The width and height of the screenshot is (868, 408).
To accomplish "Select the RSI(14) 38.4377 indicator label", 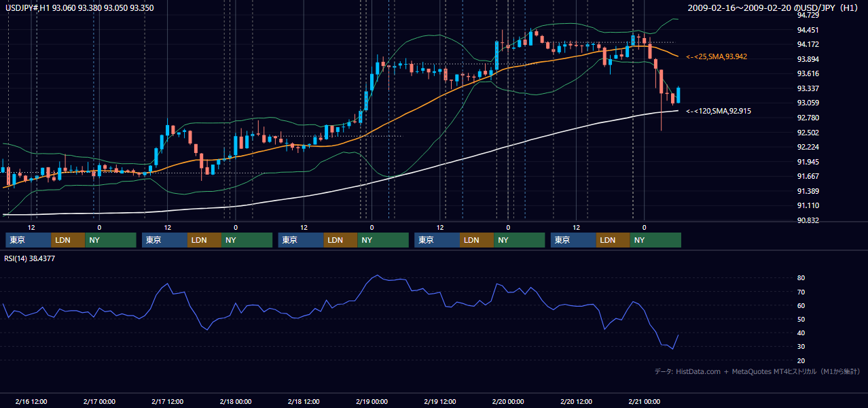I will (30, 258).
